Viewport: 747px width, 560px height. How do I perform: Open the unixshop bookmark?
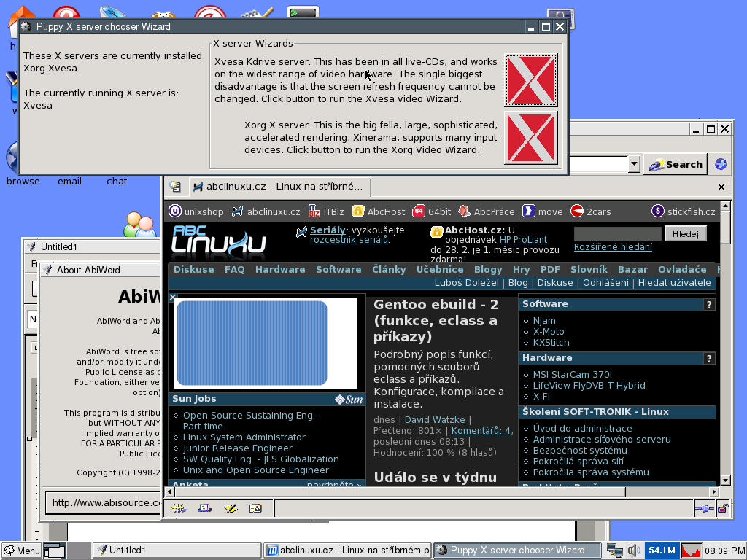pyautogui.click(x=196, y=211)
